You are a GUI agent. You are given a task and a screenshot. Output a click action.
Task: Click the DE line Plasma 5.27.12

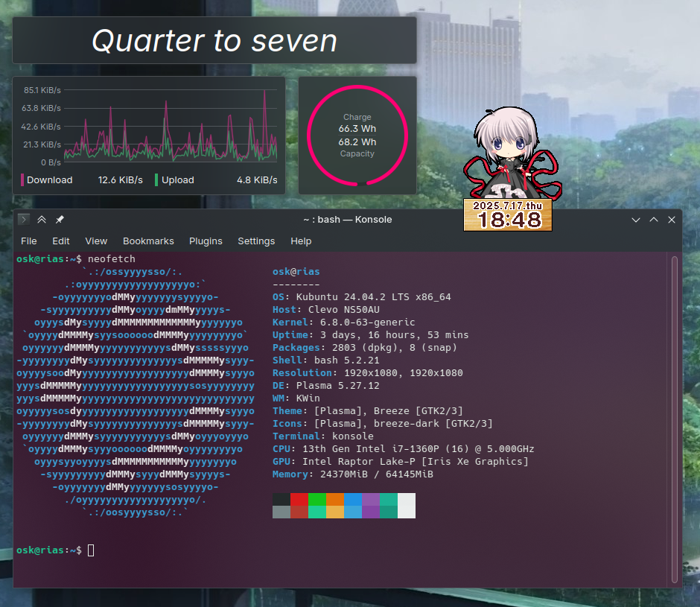pos(326,386)
